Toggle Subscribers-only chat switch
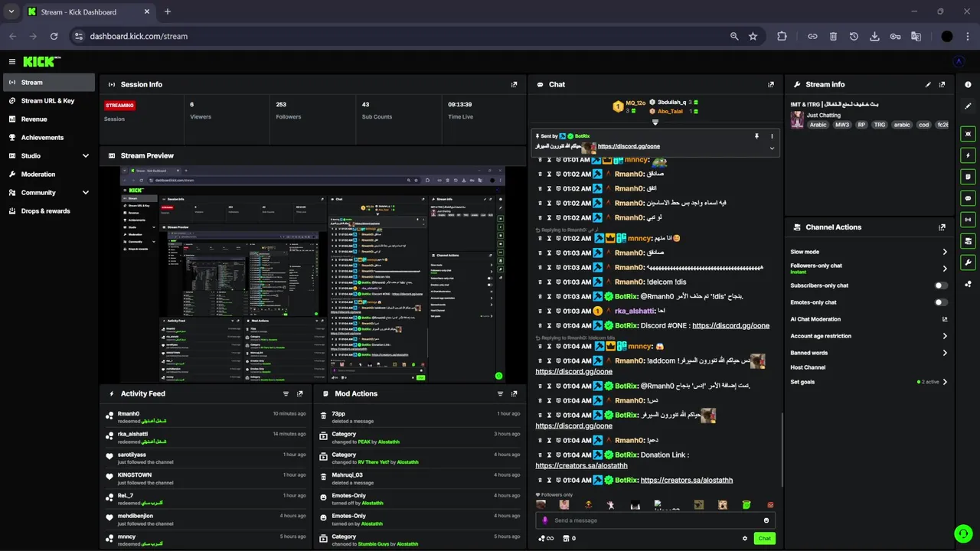Screen dimensions: 980x551 click(x=941, y=285)
